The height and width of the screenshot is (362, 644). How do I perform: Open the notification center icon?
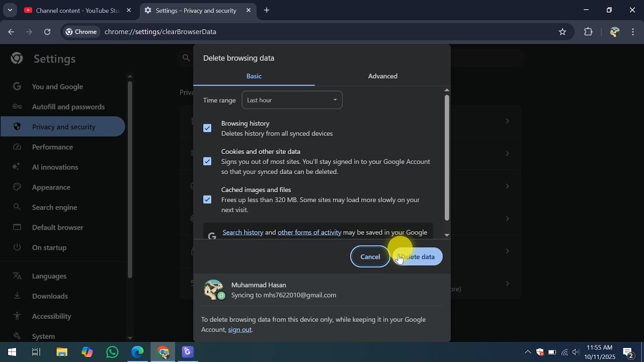point(628,352)
